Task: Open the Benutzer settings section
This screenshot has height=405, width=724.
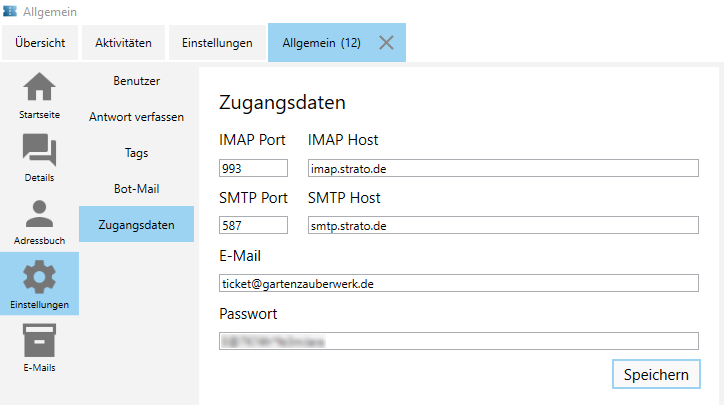Action: click(136, 81)
